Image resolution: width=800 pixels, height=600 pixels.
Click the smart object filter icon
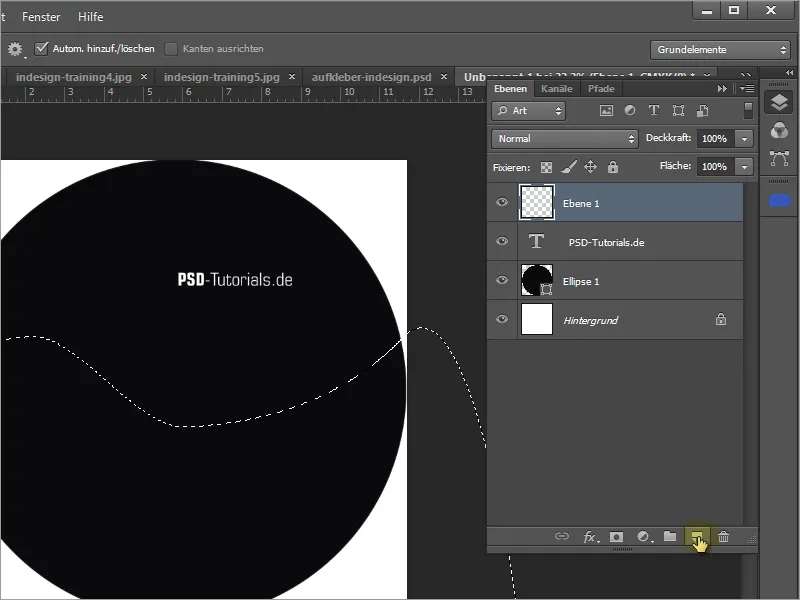pos(703,110)
